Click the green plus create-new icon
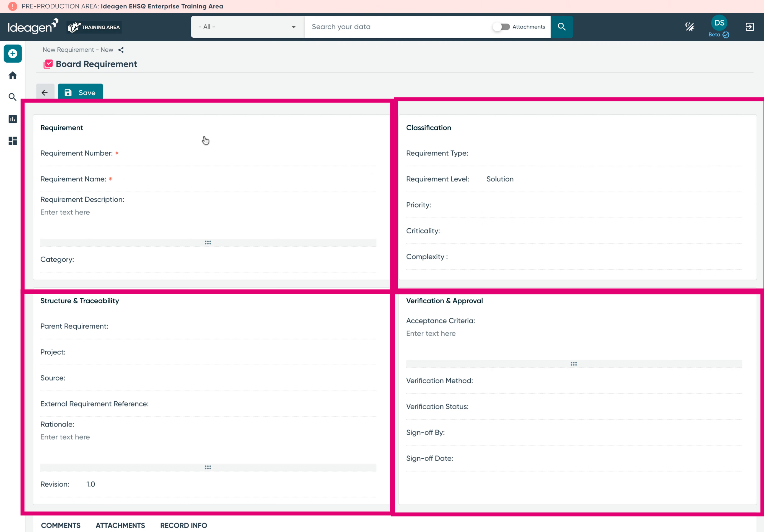 pyautogui.click(x=13, y=54)
